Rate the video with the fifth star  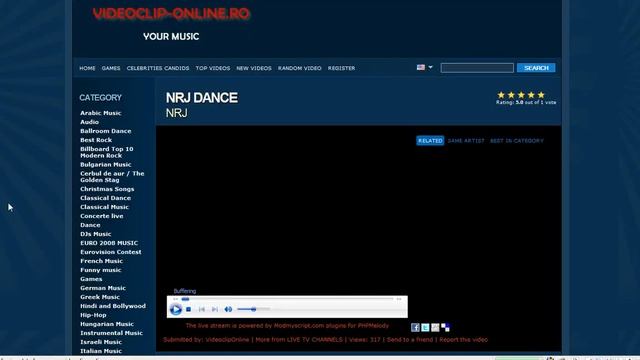(x=541, y=95)
